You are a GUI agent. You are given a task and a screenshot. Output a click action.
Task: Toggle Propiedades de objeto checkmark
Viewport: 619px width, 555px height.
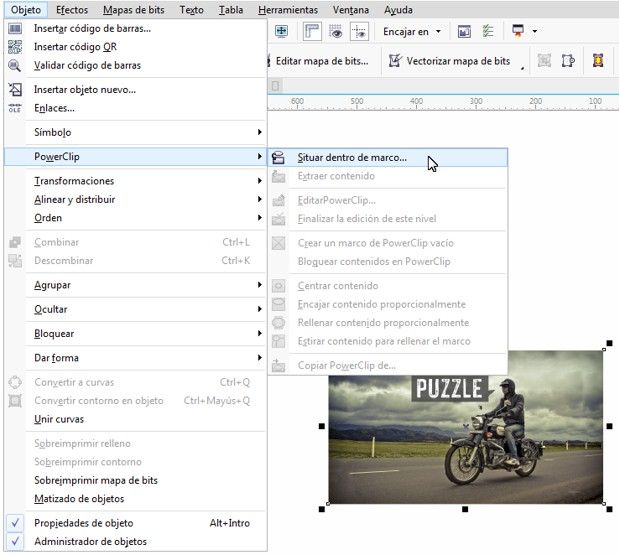pos(15,523)
